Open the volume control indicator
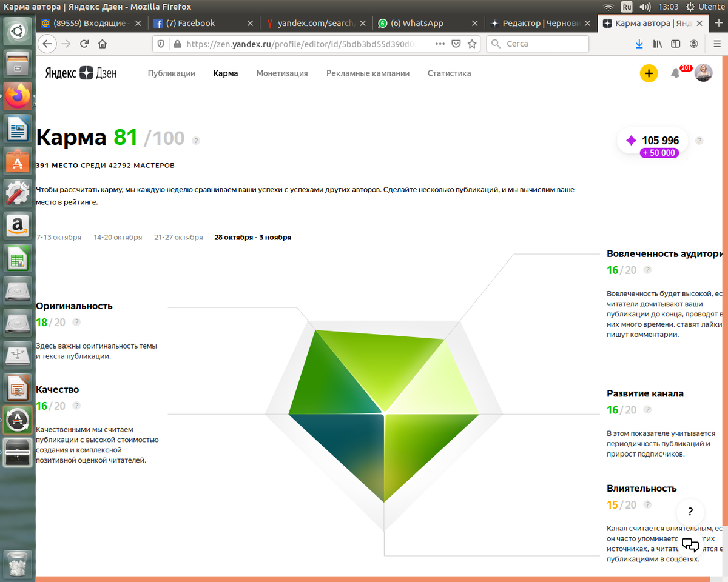The width and height of the screenshot is (728, 582). [x=645, y=7]
